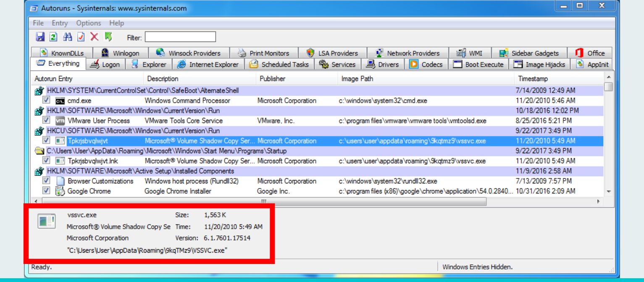Switch to the Internet Explorer tab
Viewport: 644px width, 282px height.
208,65
